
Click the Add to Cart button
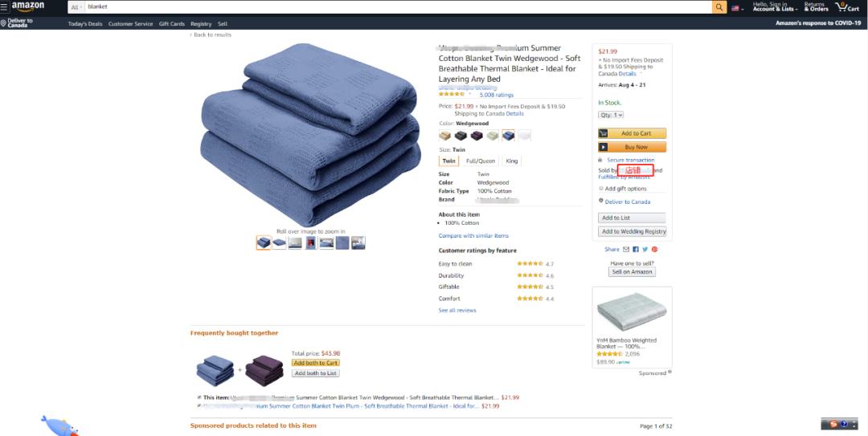point(633,133)
